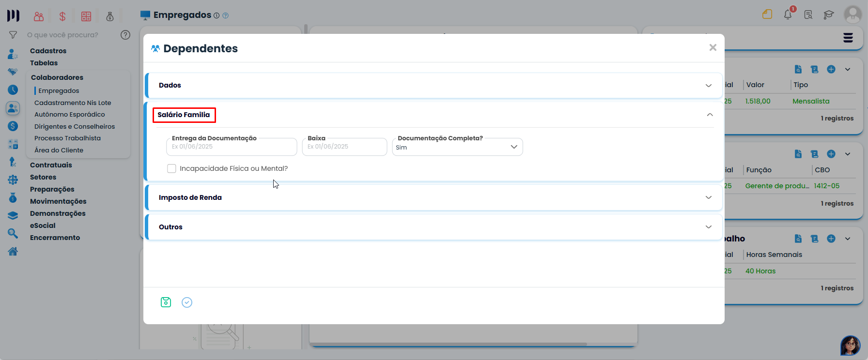
Task: Click the circled checkmark confirm icon
Action: tap(187, 302)
